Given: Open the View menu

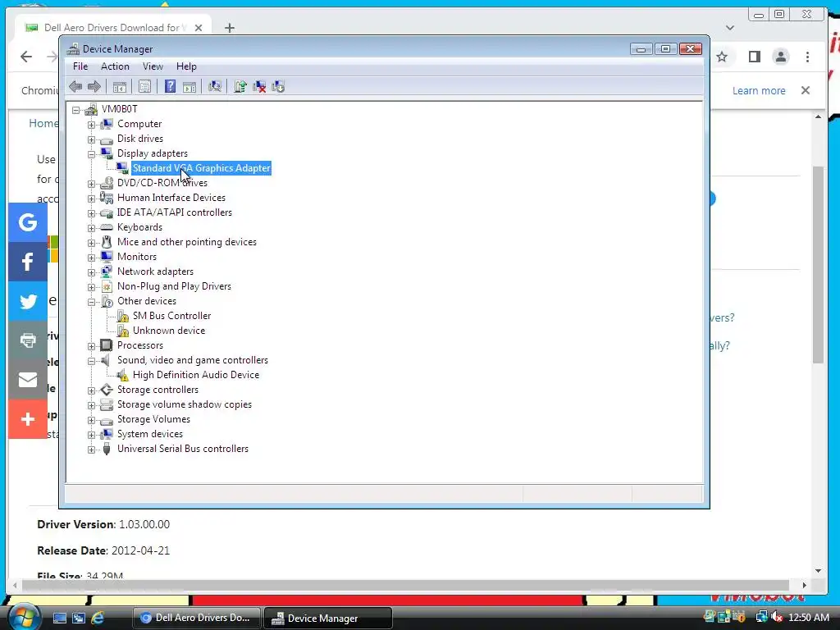Looking at the screenshot, I should 153,66.
